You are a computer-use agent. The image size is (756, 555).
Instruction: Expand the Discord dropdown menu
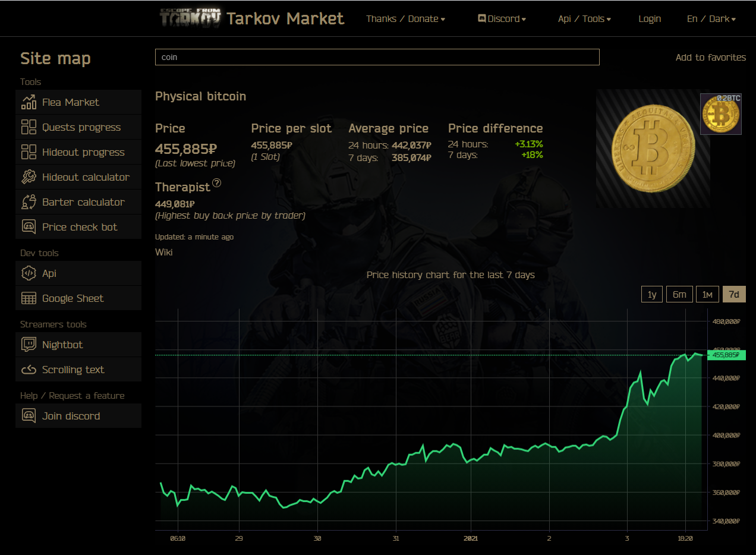(502, 18)
